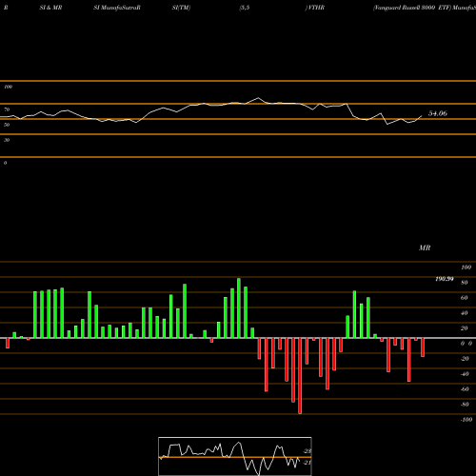The image size is (476, 476).
Task: Click the 30 level label on the RSI axis
Action: (7, 140)
